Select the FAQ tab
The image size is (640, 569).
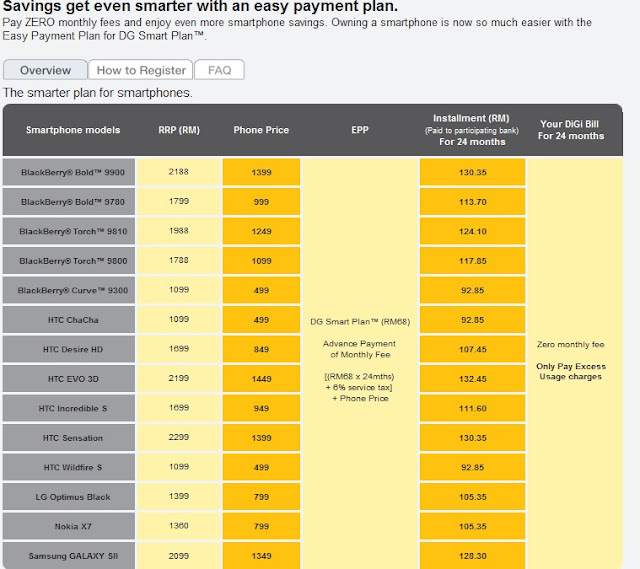[x=219, y=70]
